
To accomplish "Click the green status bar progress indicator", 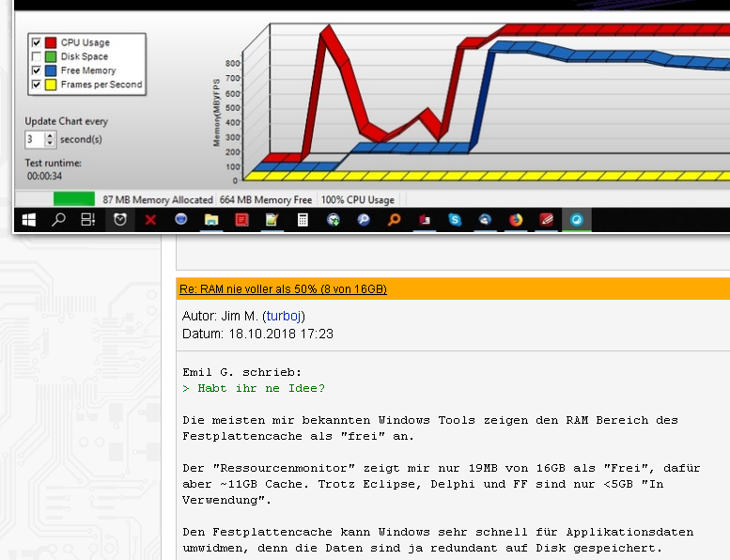I will click(x=74, y=199).
